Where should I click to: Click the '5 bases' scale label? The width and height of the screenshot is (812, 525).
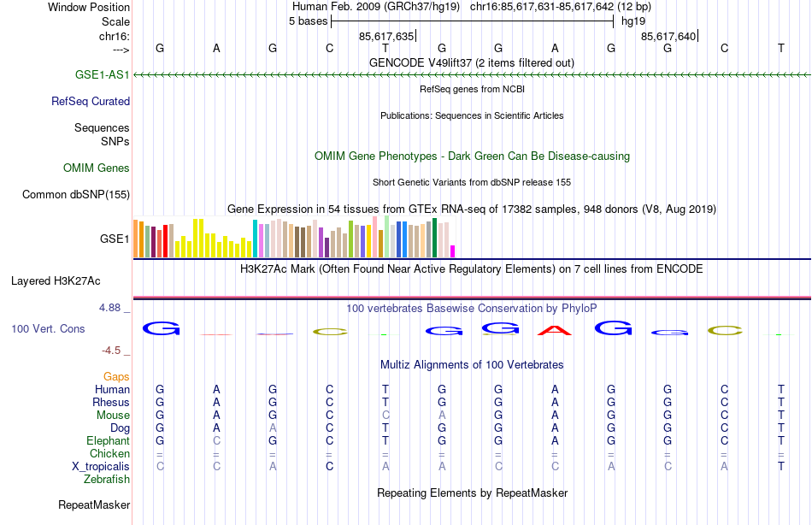pos(308,21)
